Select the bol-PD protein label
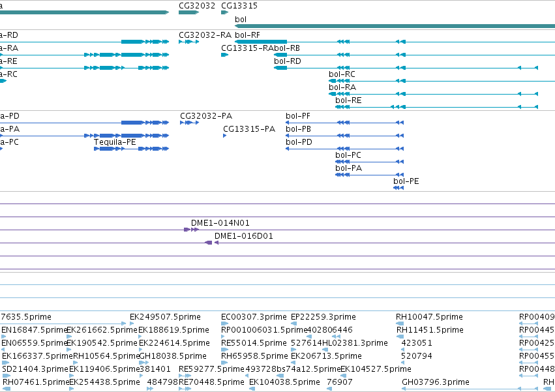This screenshot has height=392, width=555. pos(299,142)
